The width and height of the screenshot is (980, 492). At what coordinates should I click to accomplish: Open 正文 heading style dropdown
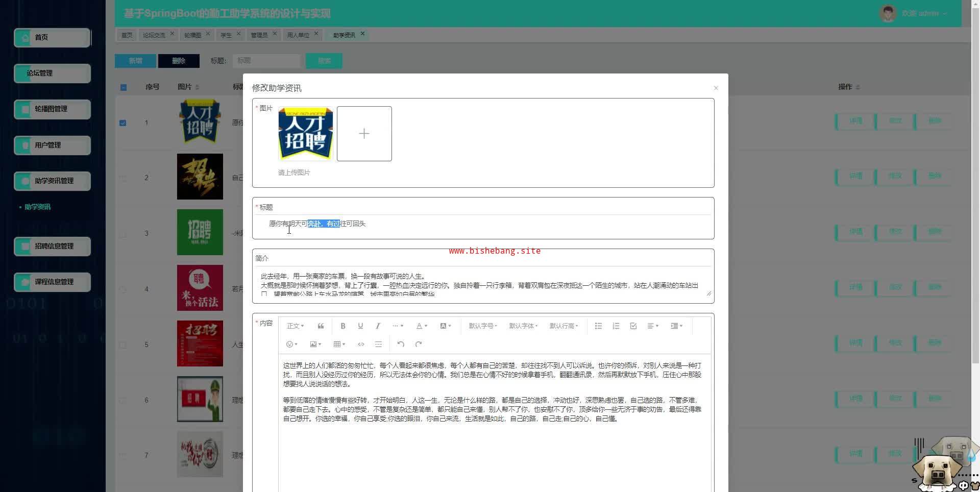point(295,326)
